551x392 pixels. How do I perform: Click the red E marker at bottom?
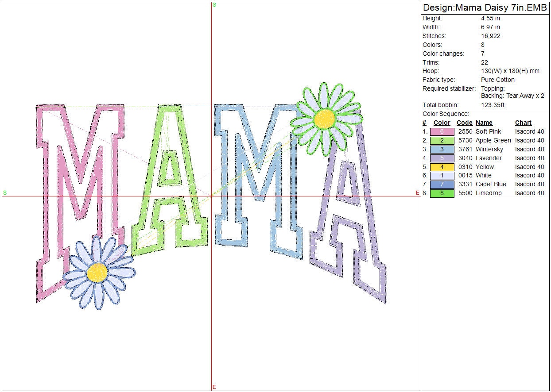(214, 387)
